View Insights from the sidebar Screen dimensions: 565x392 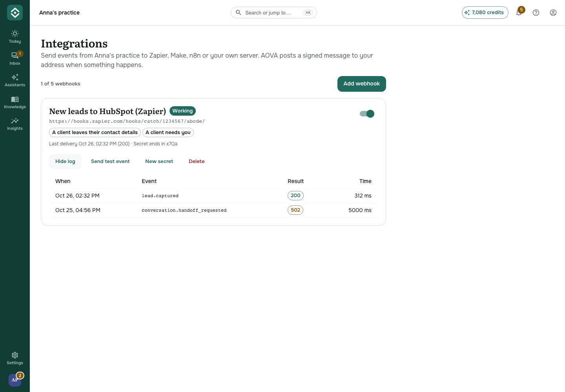click(x=15, y=123)
